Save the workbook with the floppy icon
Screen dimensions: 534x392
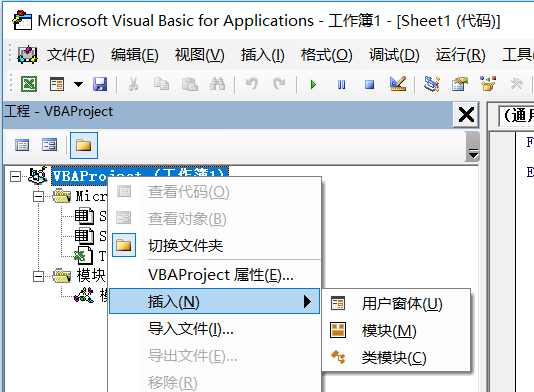pos(100,84)
